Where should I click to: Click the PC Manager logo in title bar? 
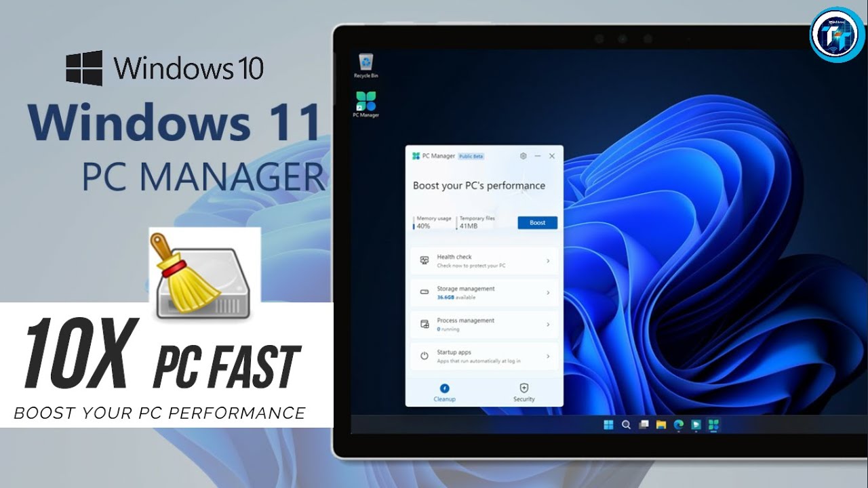[416, 156]
